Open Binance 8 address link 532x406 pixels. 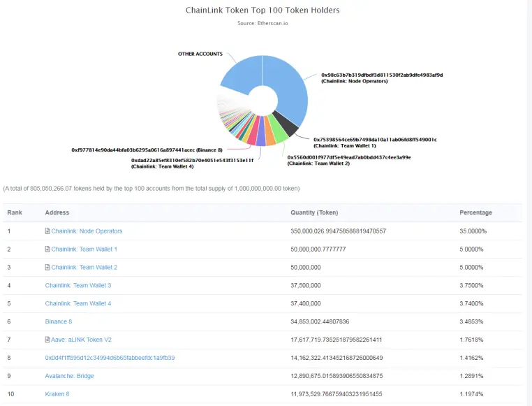point(59,321)
